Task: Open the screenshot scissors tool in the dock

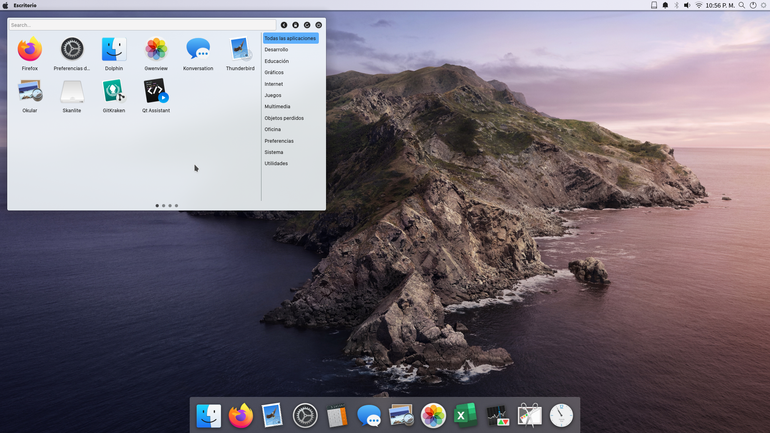Action: click(529, 415)
